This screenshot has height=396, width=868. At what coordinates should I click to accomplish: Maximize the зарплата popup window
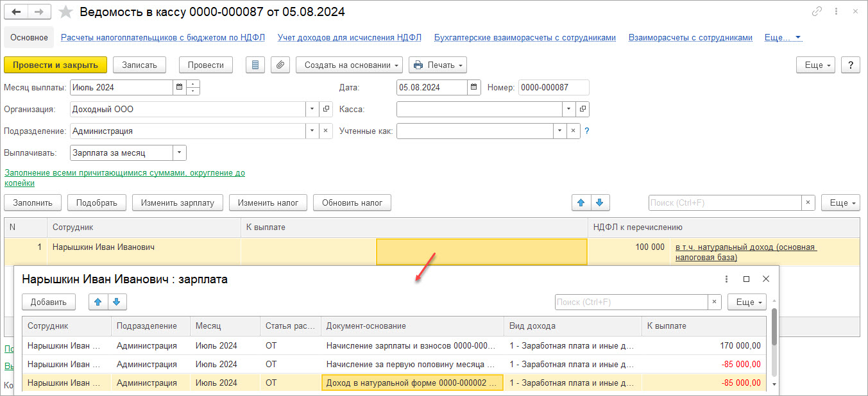(746, 279)
